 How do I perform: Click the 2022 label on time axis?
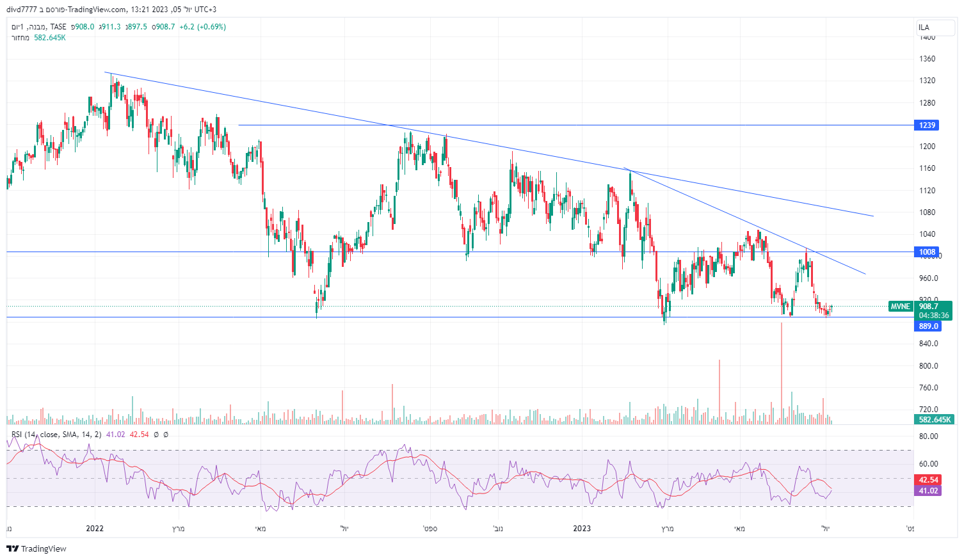[95, 529]
